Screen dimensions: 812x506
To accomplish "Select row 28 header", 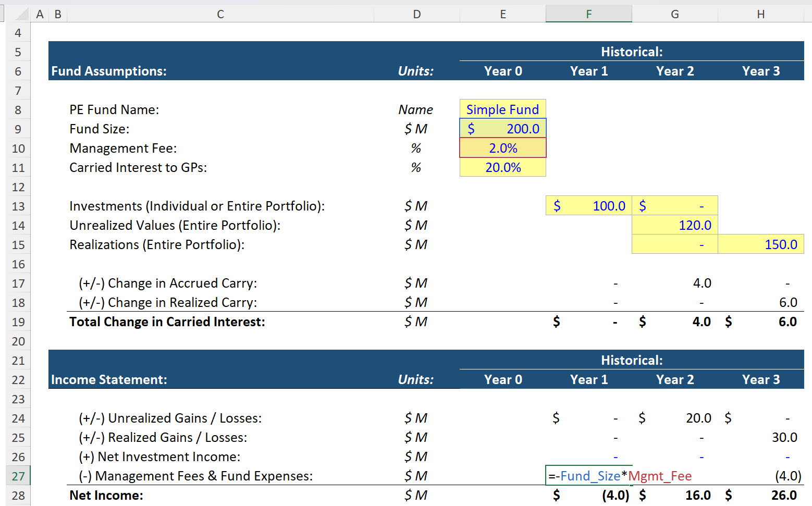I will [x=18, y=496].
